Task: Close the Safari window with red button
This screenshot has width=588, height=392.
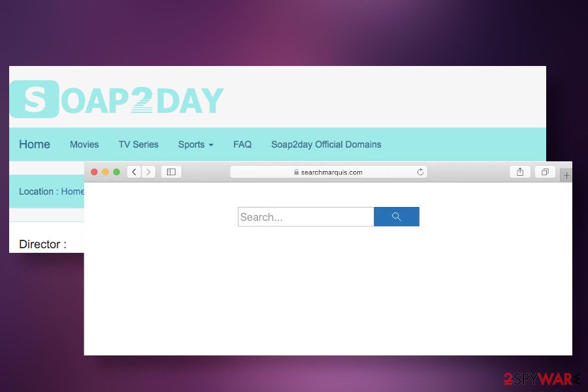Action: [94, 172]
